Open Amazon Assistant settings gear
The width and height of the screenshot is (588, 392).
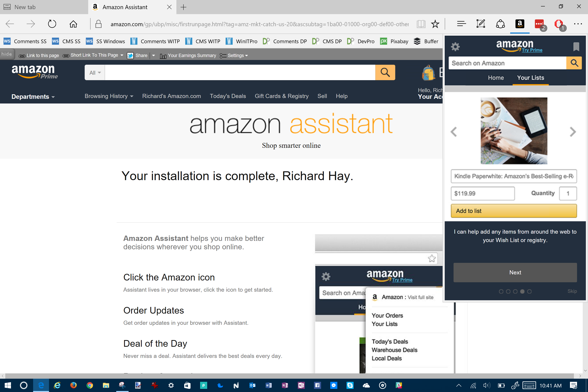(455, 46)
